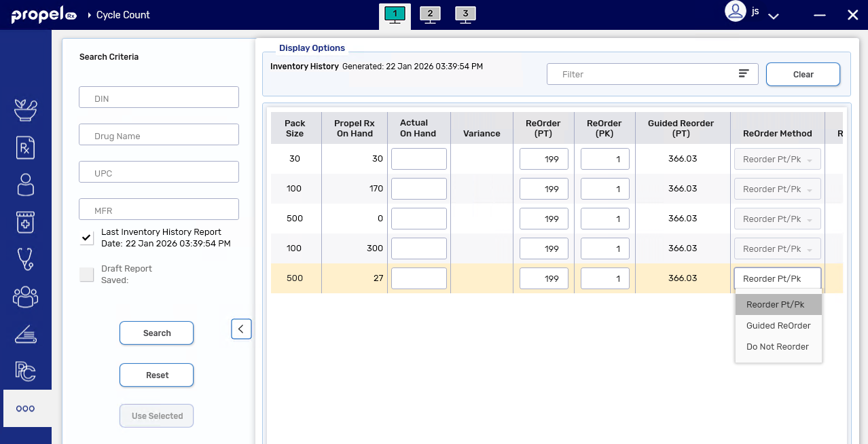This screenshot has width=868, height=444.
Task: Open the patient profile sidebar icon
Action: click(x=25, y=185)
